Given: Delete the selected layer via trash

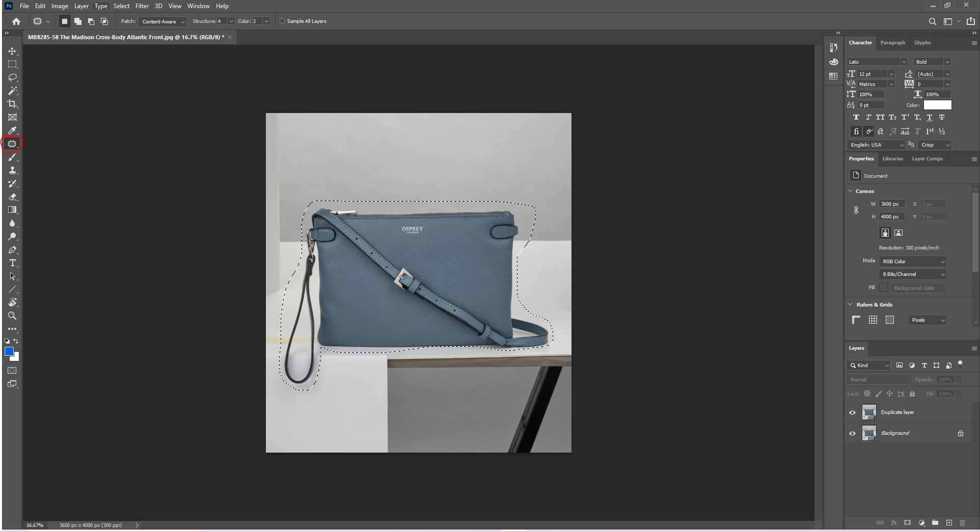Looking at the screenshot, I should (962, 523).
